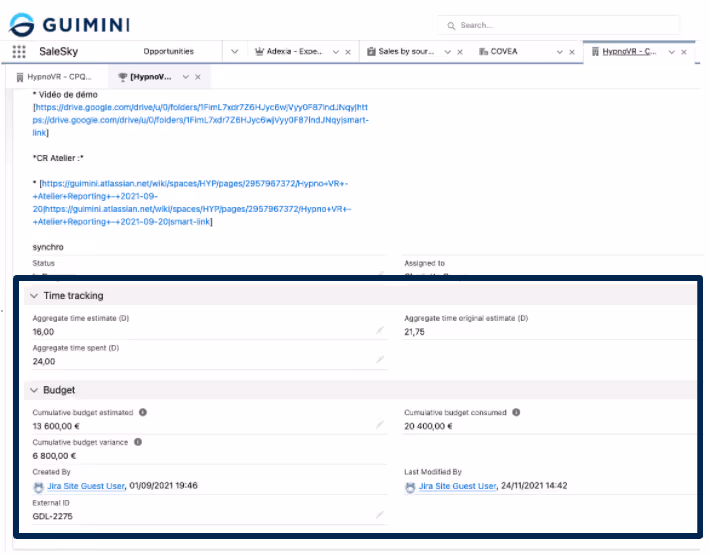
Task: Click the synchro text
Action: coord(48,247)
